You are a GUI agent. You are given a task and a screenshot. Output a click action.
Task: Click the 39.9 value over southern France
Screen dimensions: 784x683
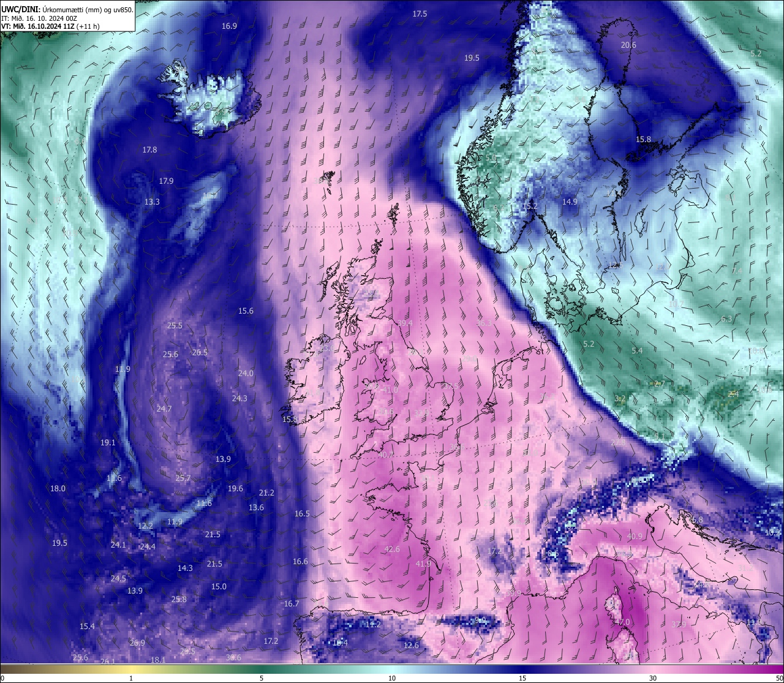(x=513, y=594)
